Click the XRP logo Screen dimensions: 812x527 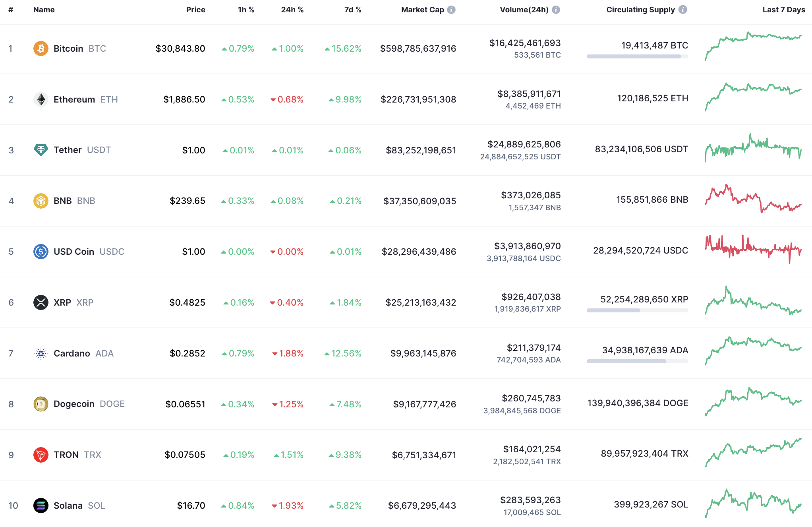click(41, 302)
